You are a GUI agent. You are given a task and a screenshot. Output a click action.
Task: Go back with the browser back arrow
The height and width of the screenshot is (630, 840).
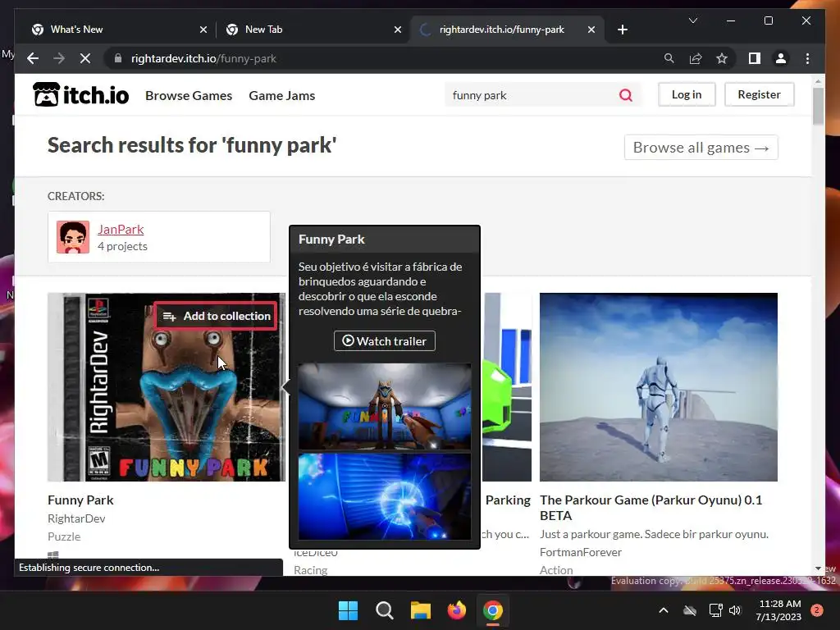(33, 58)
